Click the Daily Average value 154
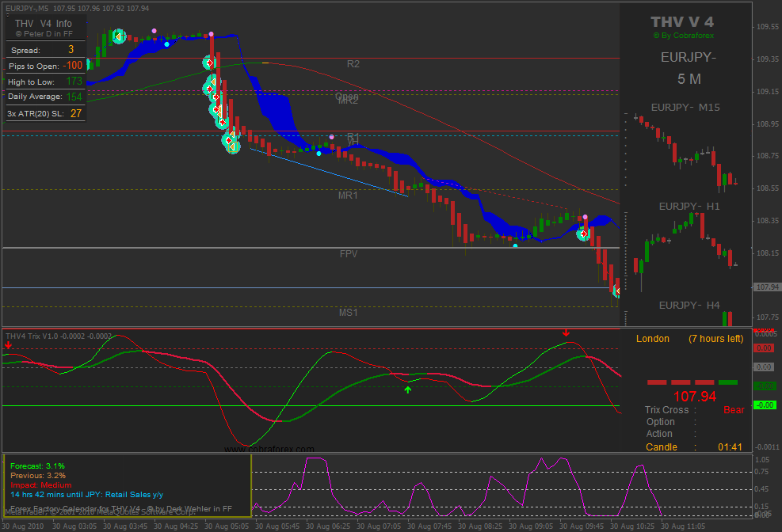Screen dimensions: 782x532 click(x=74, y=97)
